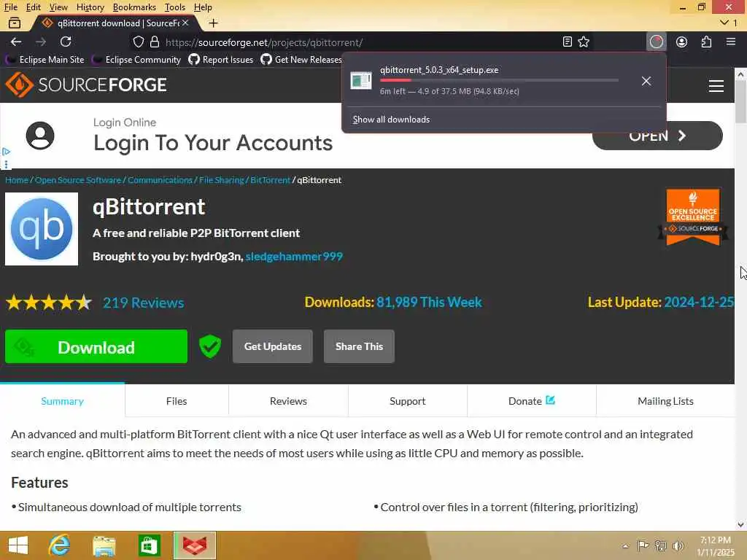Open a new tab with the plus button
This screenshot has width=747, height=560.
[x=214, y=23]
